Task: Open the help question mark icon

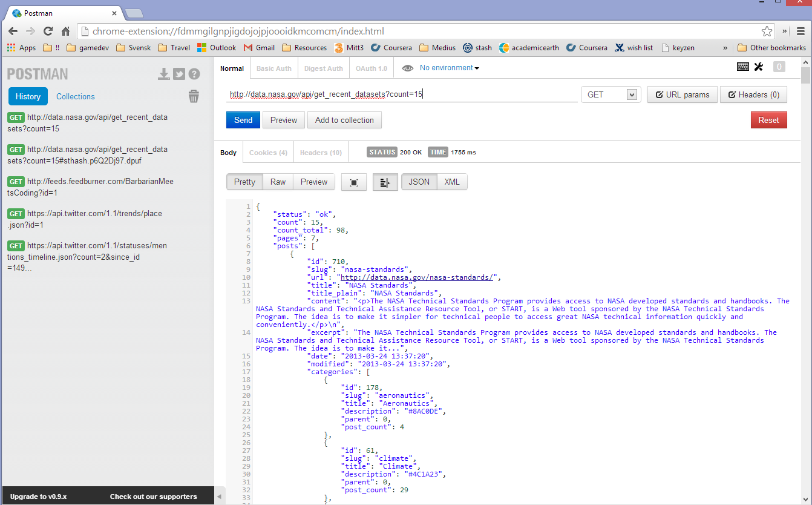Action: [x=194, y=74]
